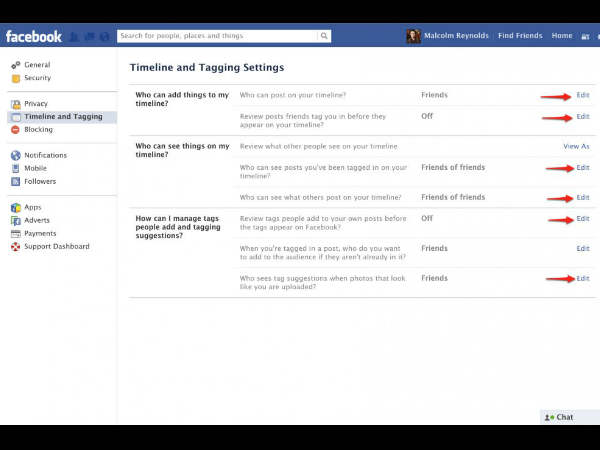Click 'Who can post on your timeline?' text

[x=293, y=95]
